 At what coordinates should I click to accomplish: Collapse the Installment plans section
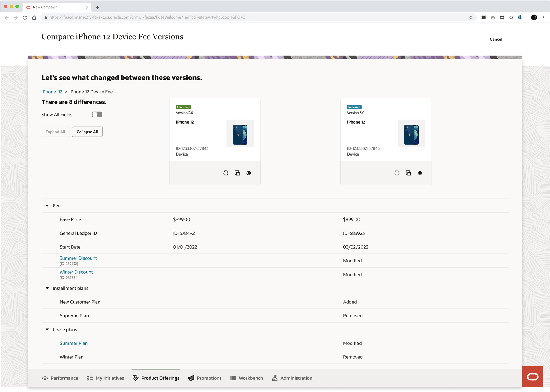click(47, 288)
